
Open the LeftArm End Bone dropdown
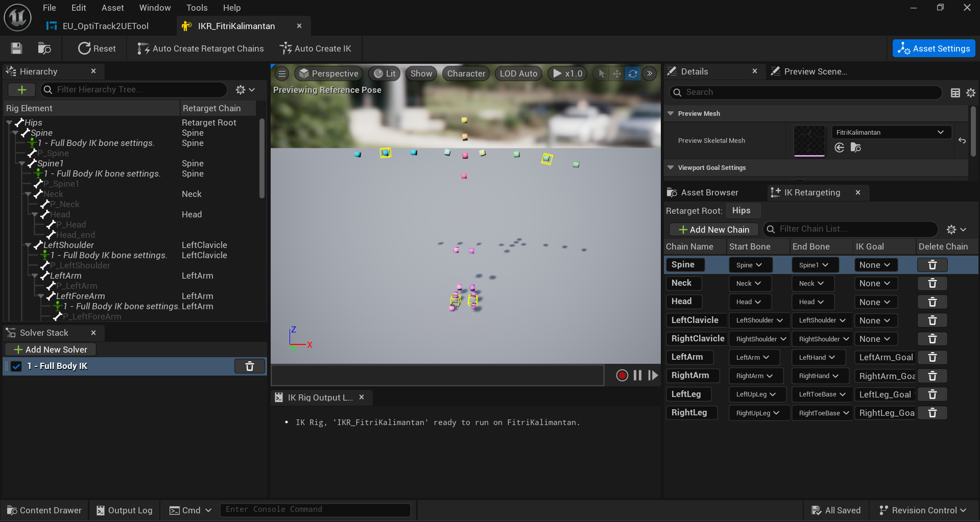tap(818, 357)
